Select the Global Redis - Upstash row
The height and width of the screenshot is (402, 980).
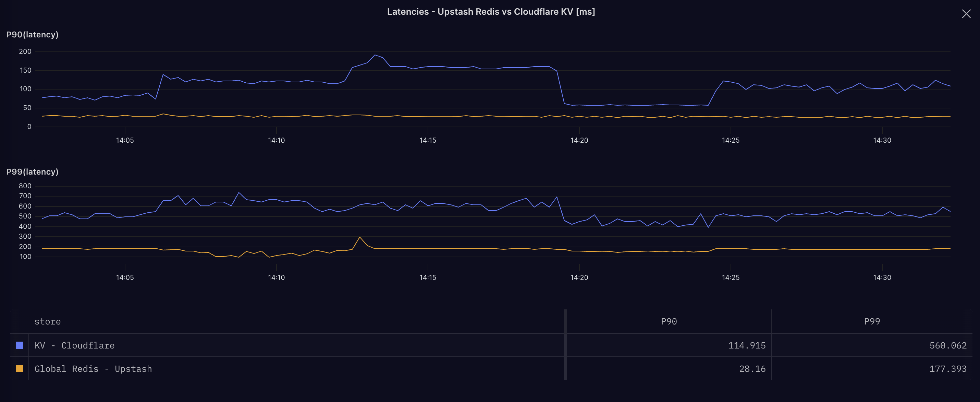(x=93, y=369)
